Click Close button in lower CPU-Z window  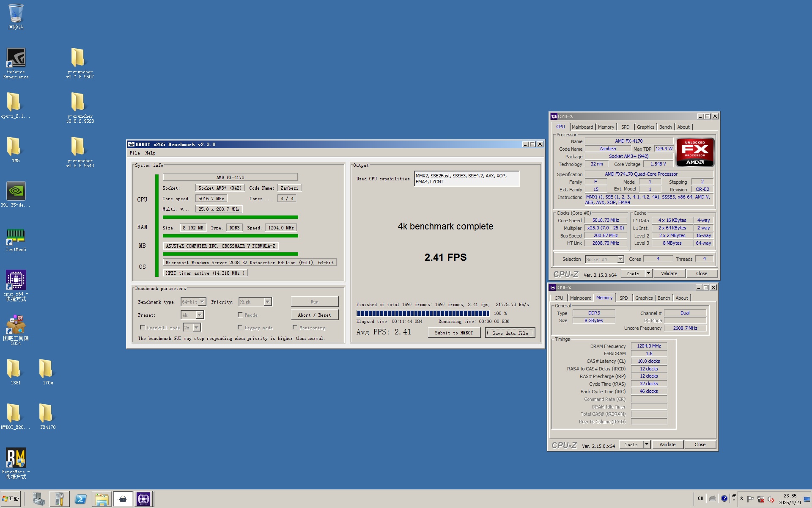click(x=700, y=444)
